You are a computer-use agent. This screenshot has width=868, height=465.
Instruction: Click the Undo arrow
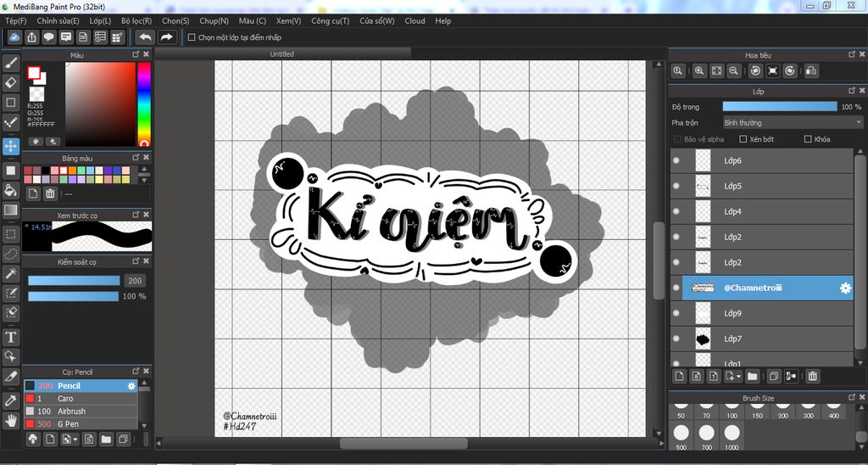click(145, 37)
